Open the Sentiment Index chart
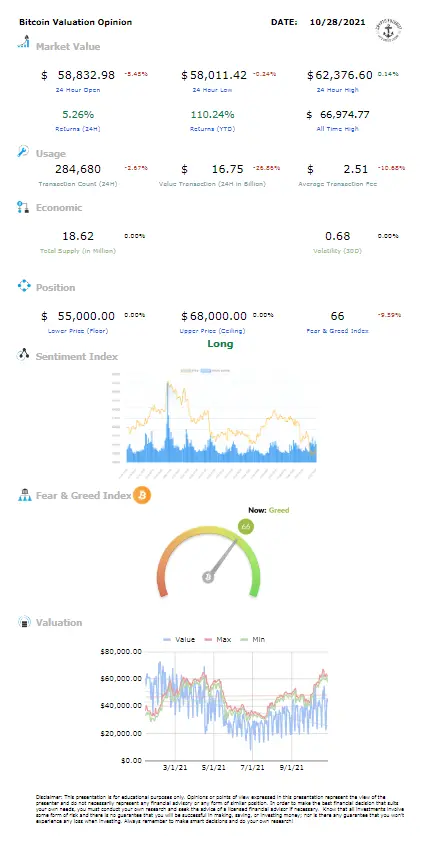 [x=217, y=422]
